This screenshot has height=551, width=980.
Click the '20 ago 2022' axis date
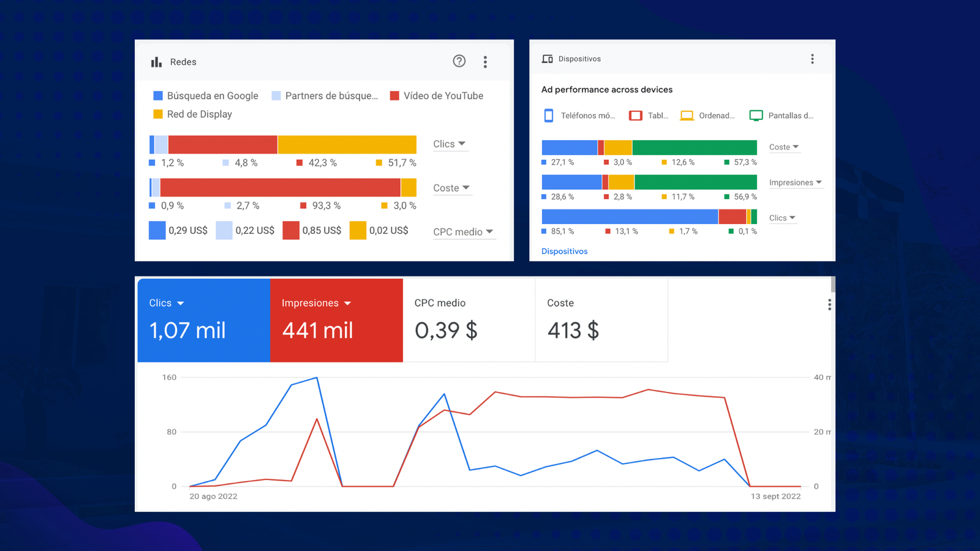pyautogui.click(x=213, y=497)
